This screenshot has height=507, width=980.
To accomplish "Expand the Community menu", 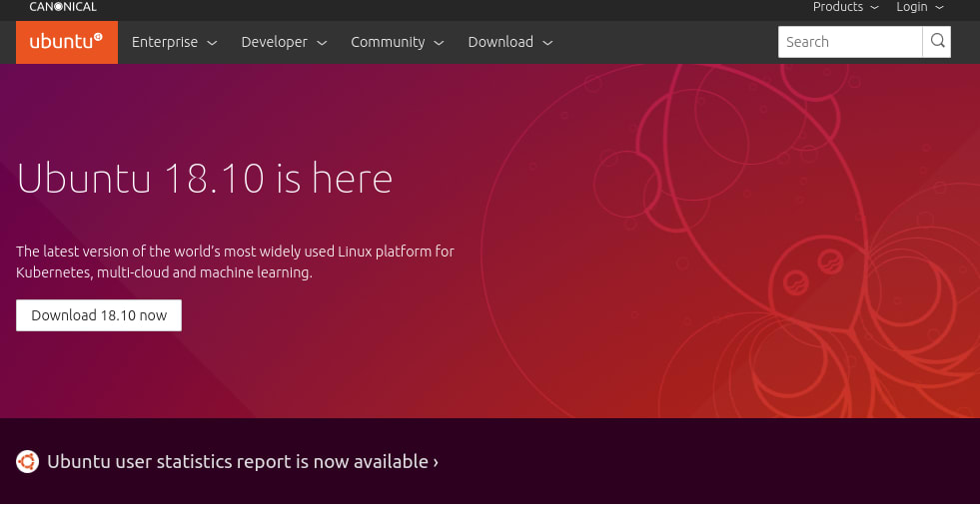I will tap(398, 42).
